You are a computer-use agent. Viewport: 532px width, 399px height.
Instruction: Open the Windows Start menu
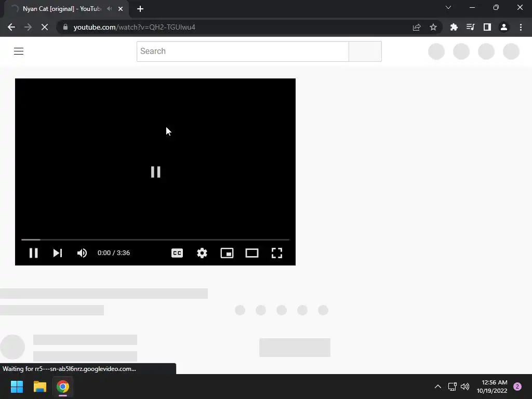[x=17, y=387]
